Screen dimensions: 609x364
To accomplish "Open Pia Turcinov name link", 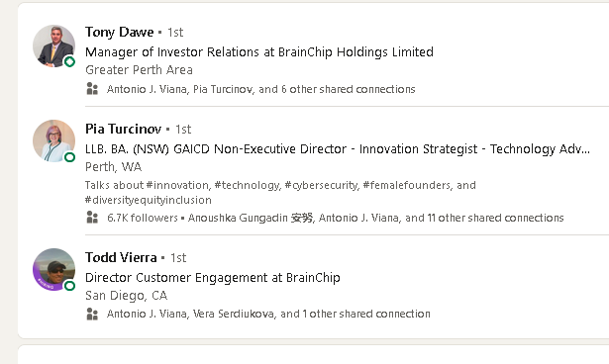I will [x=123, y=129].
